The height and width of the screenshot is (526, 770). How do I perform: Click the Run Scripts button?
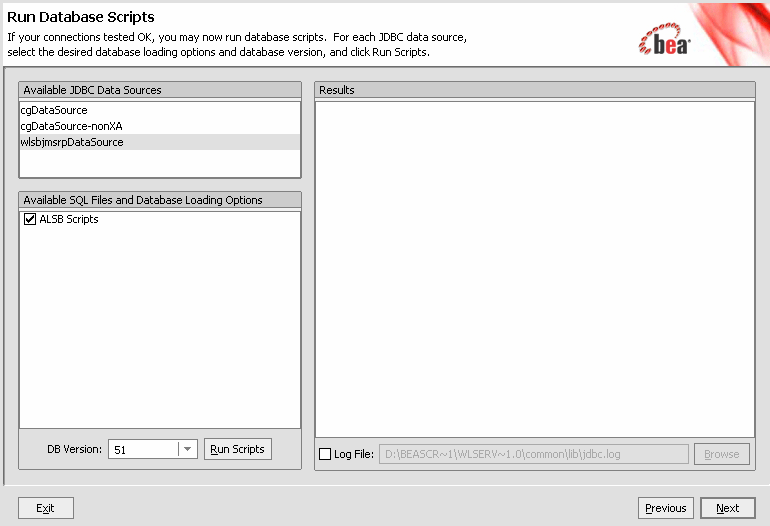(x=238, y=449)
